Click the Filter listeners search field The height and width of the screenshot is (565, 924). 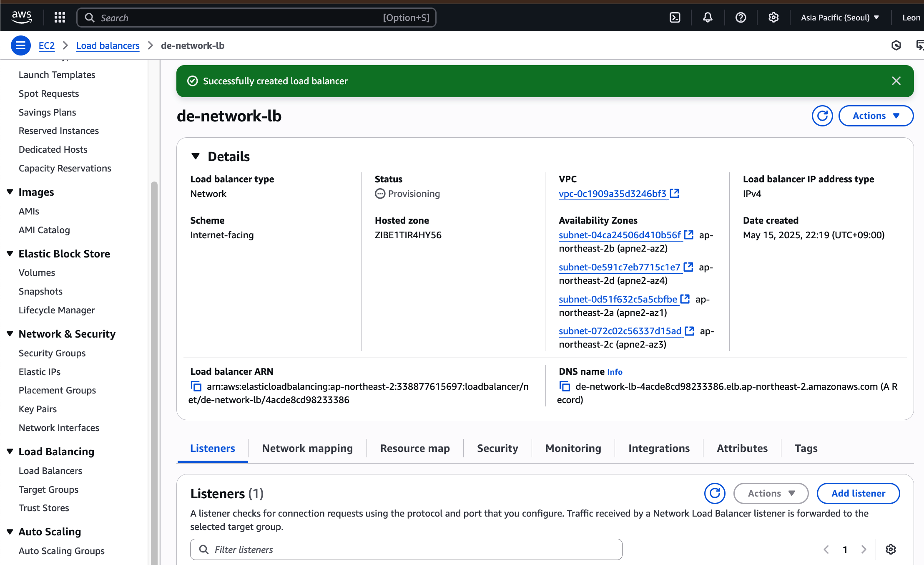(406, 549)
